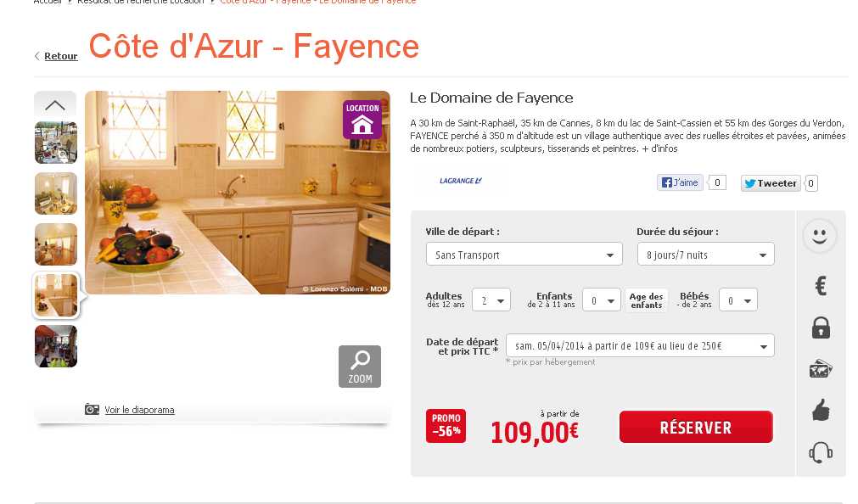The image size is (858, 504).
Task: Share using the Tweeter button
Action: [771, 183]
